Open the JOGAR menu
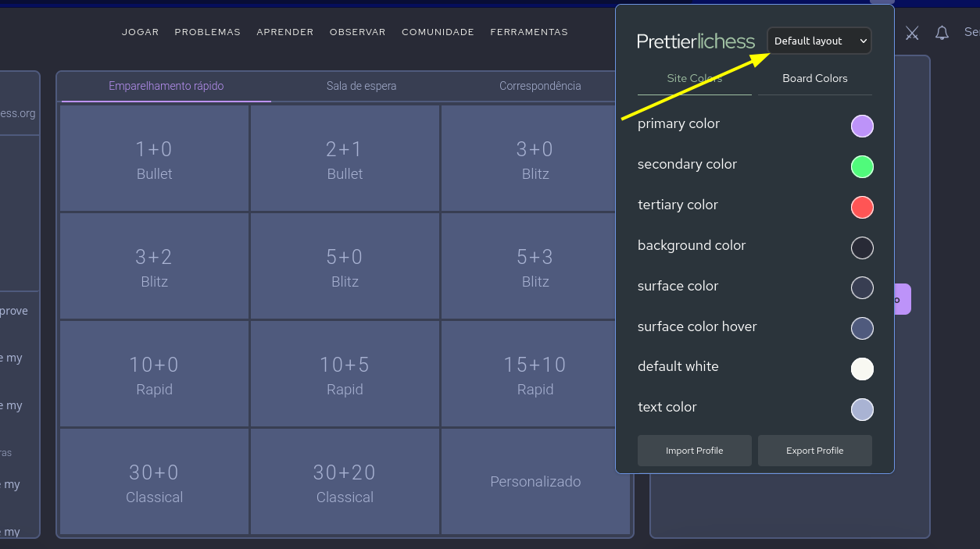The height and width of the screenshot is (549, 980). coord(140,32)
